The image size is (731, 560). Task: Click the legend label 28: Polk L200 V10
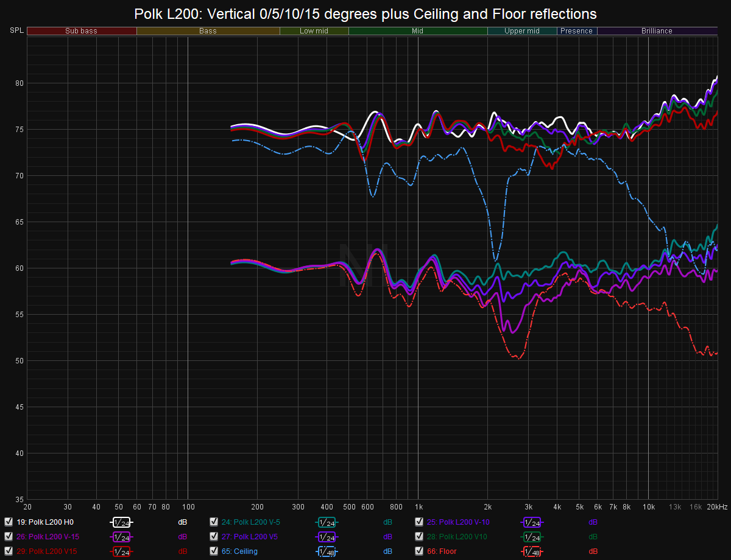[457, 536]
